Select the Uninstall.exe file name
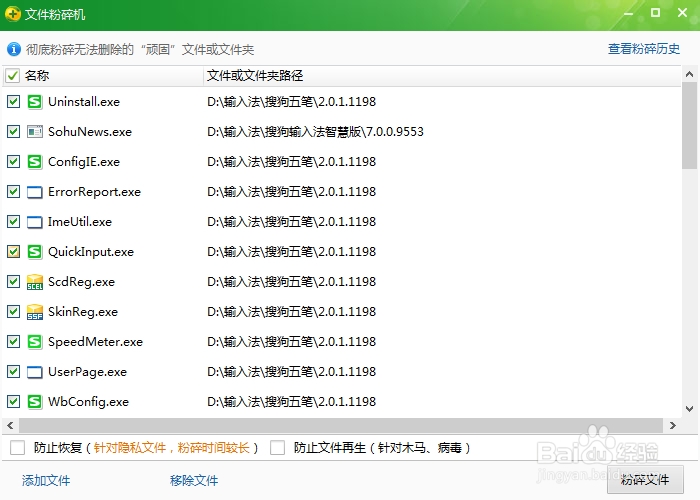The image size is (700, 500). click(x=84, y=102)
